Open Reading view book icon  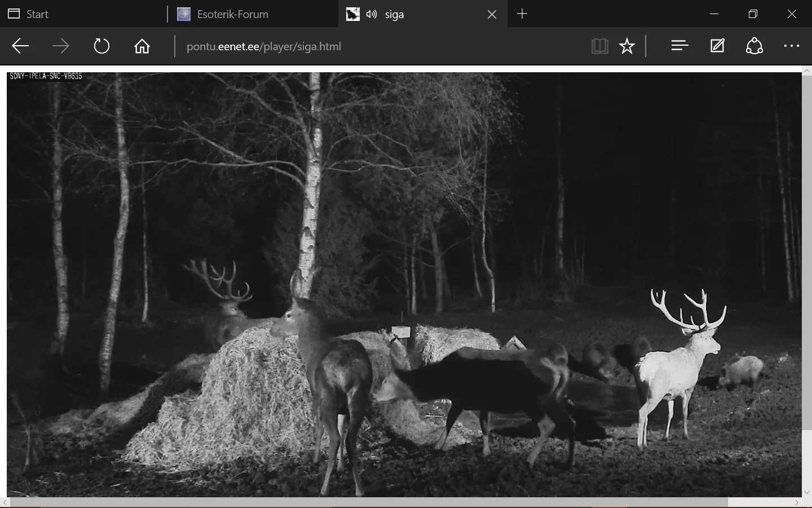point(599,46)
